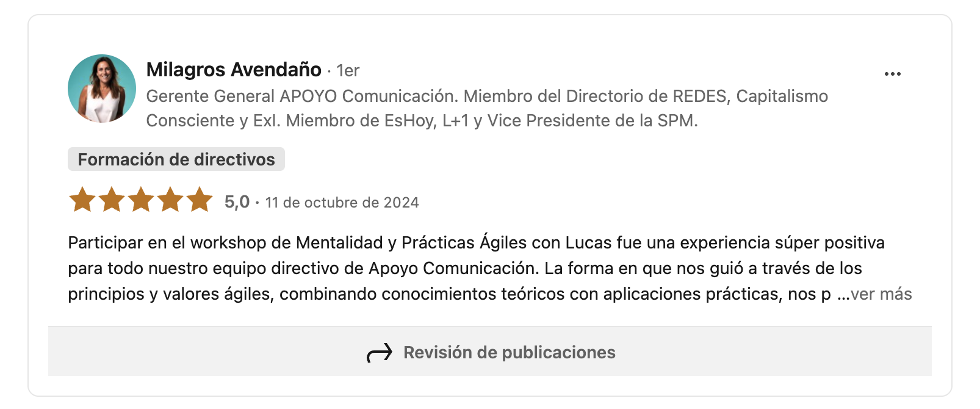The height and width of the screenshot is (409, 980).
Task: Click the first rating star
Action: tap(82, 200)
